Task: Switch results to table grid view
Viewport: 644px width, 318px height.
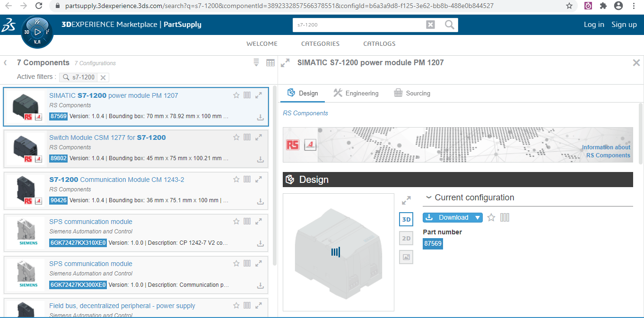Action: click(x=270, y=62)
